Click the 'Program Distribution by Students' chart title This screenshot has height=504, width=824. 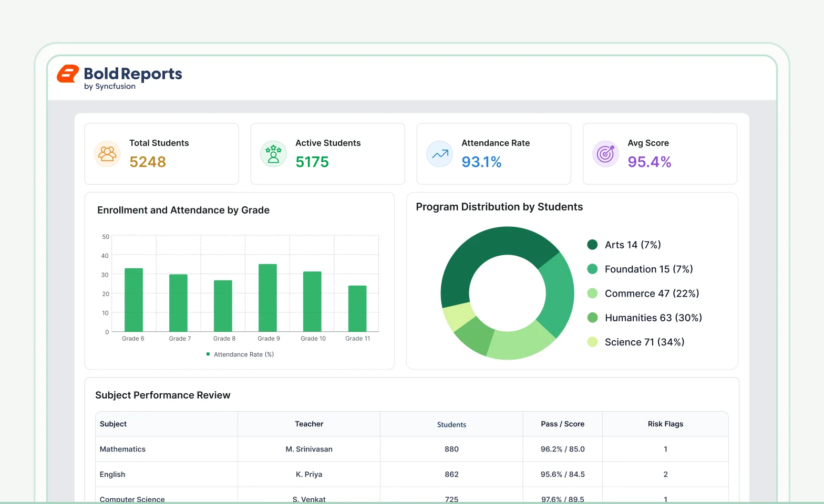tap(499, 207)
